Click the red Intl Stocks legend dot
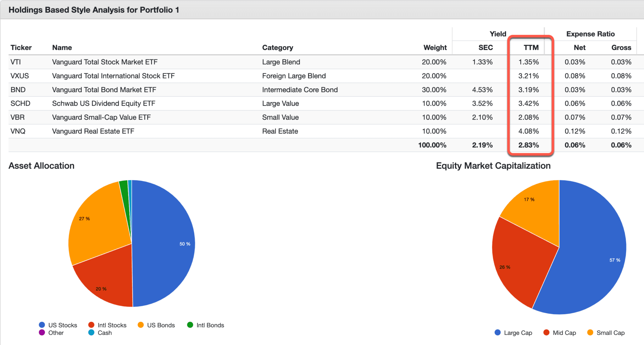The height and width of the screenshot is (345, 644). (92, 325)
